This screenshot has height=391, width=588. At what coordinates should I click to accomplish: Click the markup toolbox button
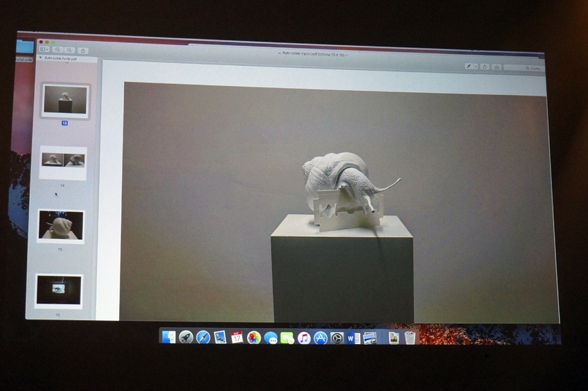coord(497,67)
